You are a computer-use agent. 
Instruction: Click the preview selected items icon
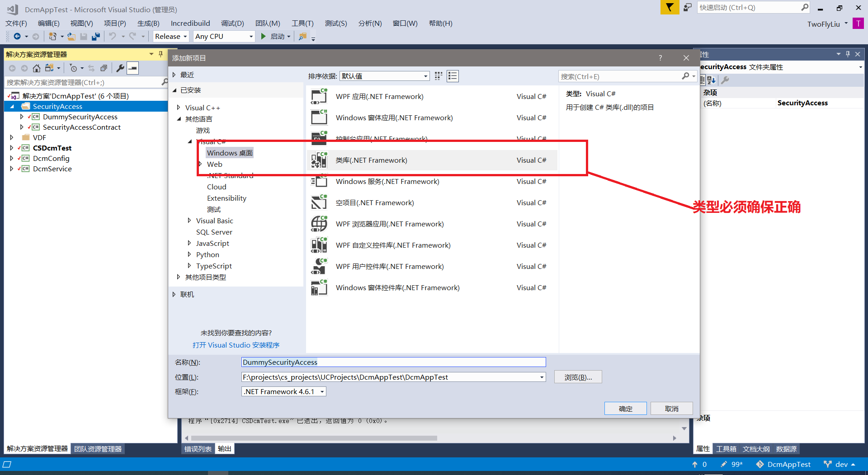point(132,68)
